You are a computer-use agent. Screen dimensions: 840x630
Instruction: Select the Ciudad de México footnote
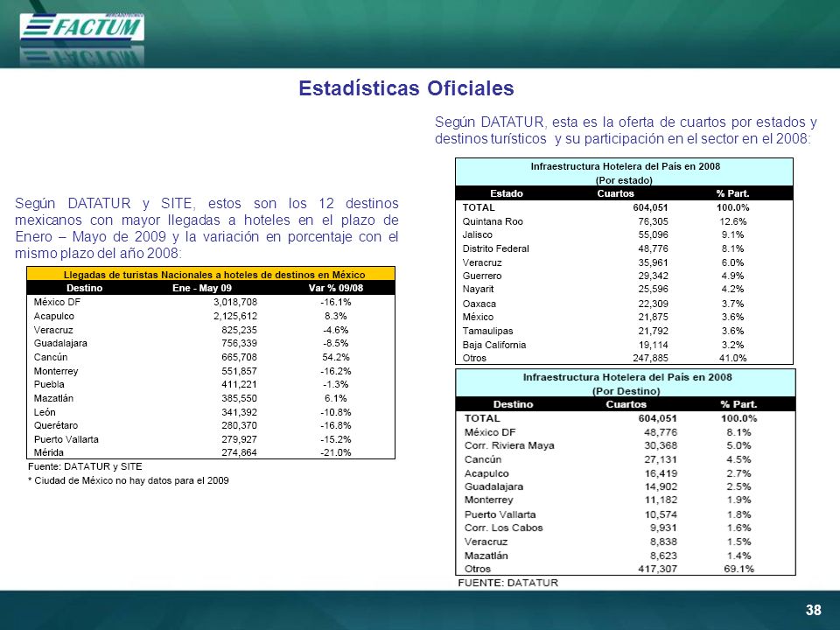tap(128, 480)
